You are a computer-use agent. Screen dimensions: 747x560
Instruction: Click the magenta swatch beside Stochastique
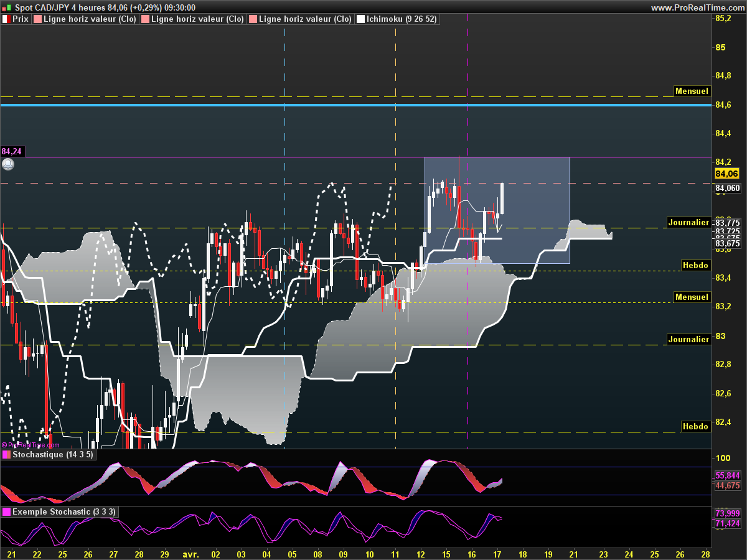click(x=7, y=455)
